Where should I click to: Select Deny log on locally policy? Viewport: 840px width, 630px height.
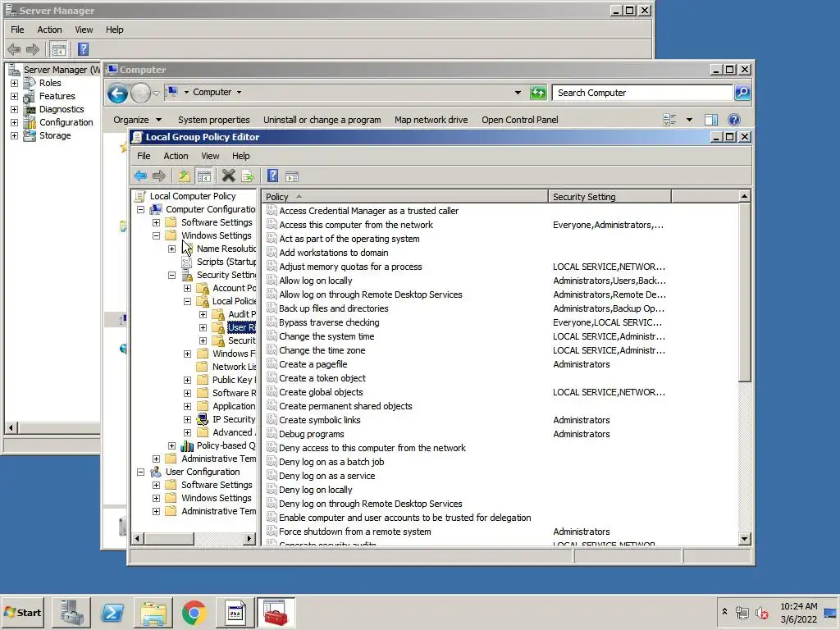[x=316, y=490]
